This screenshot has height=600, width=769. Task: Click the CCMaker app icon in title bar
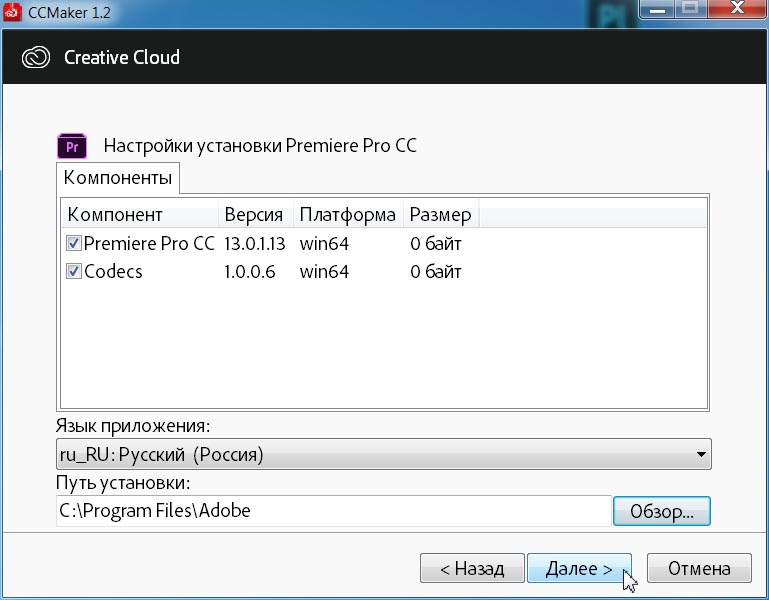pyautogui.click(x=11, y=11)
